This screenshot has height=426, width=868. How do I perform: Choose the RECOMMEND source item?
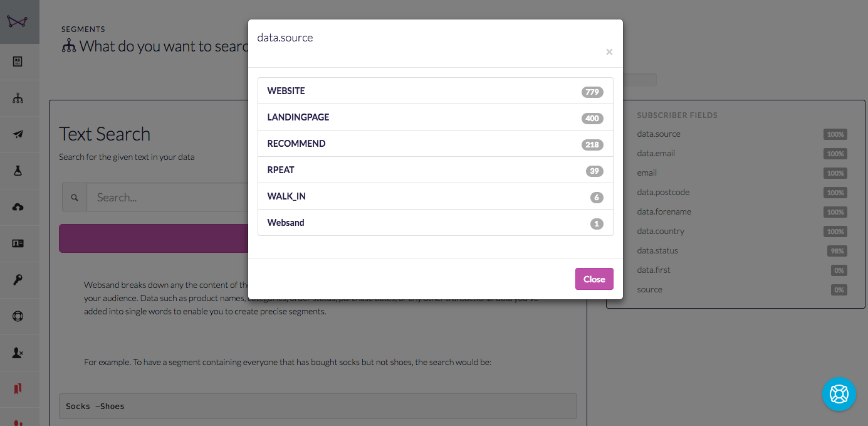pos(435,144)
